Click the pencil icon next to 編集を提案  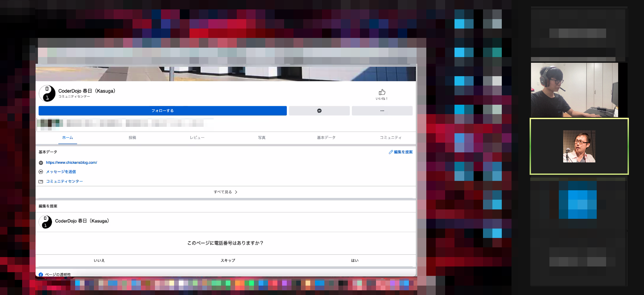391,152
